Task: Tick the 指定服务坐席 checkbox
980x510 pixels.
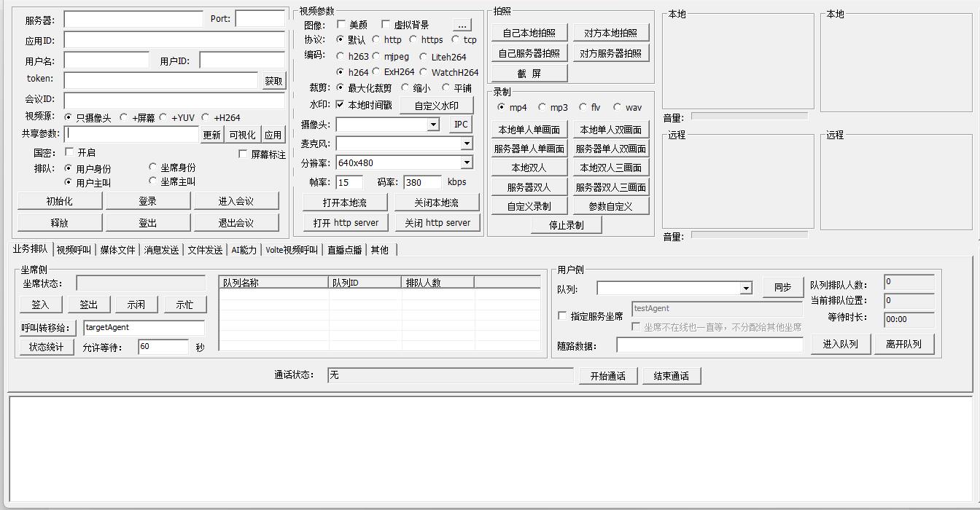Action: pos(562,316)
